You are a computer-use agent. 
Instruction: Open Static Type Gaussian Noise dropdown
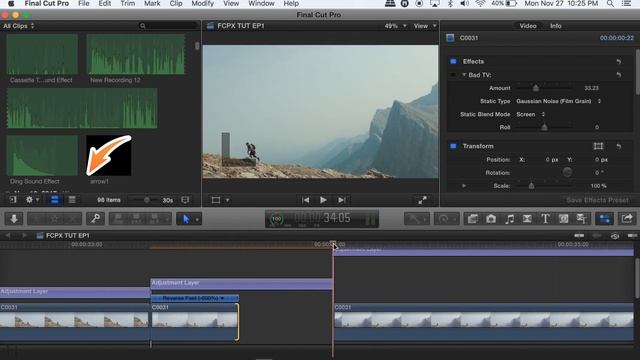(558, 101)
